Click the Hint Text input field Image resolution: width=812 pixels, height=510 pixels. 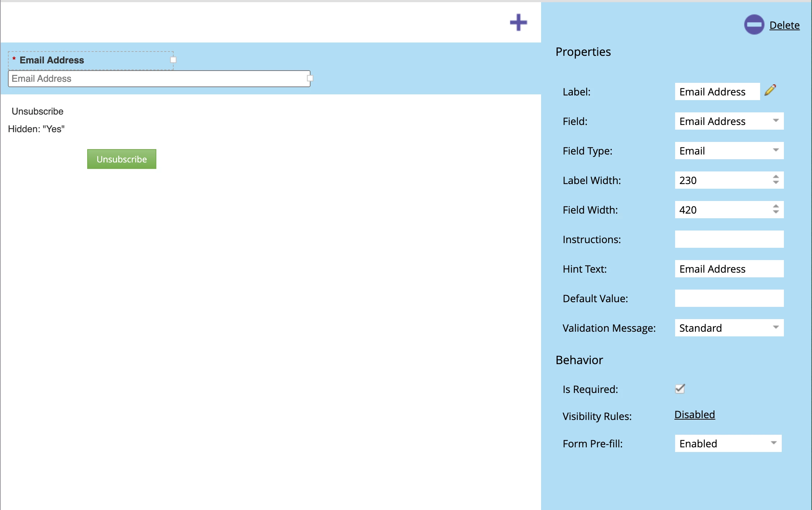pos(729,269)
